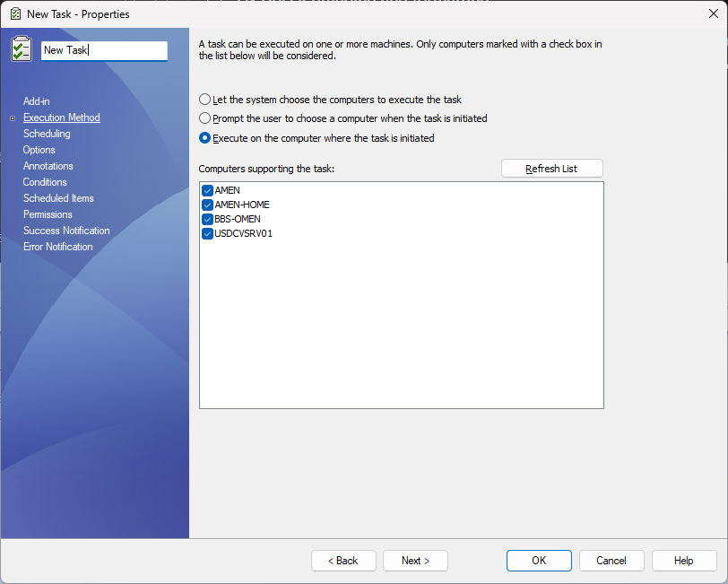Viewport: 728px width, 584px height.
Task: Open the Scheduled Items page
Action: (x=58, y=198)
